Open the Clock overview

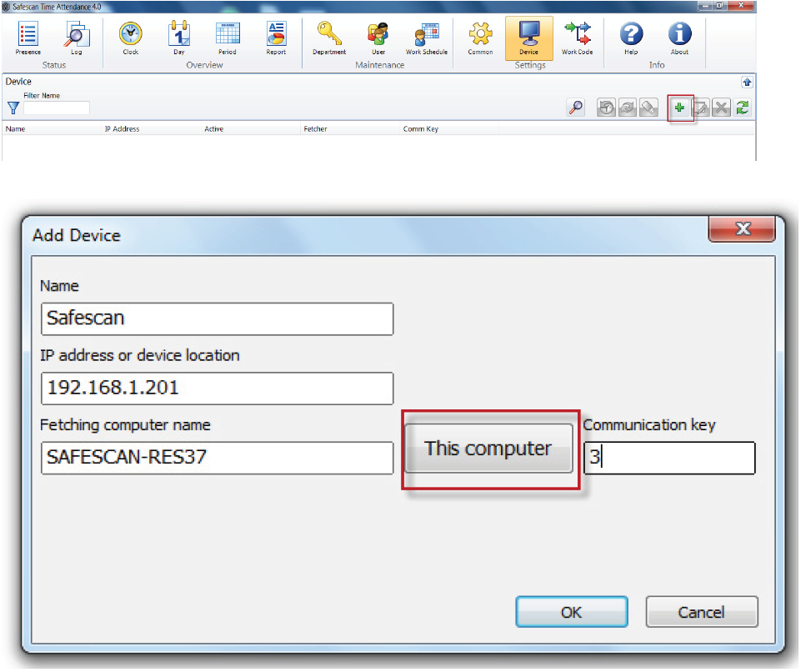coord(131,38)
